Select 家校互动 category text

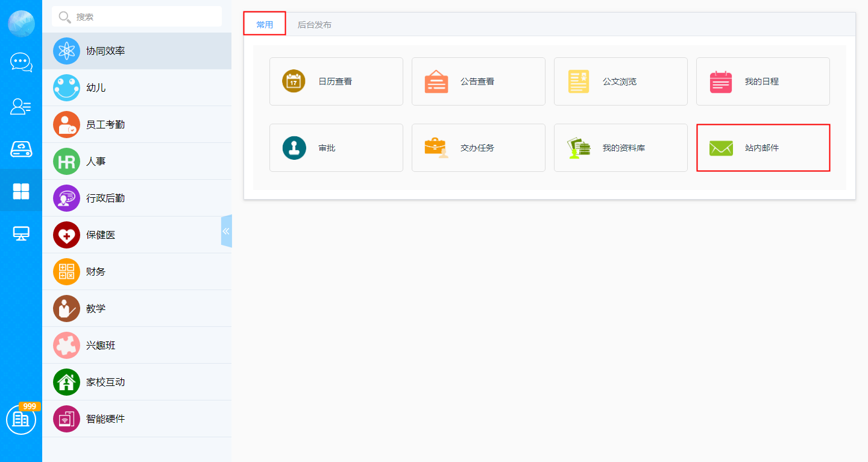point(105,382)
